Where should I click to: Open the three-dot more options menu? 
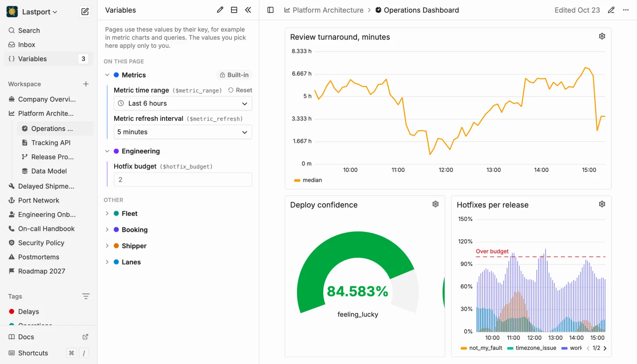pyautogui.click(x=626, y=10)
